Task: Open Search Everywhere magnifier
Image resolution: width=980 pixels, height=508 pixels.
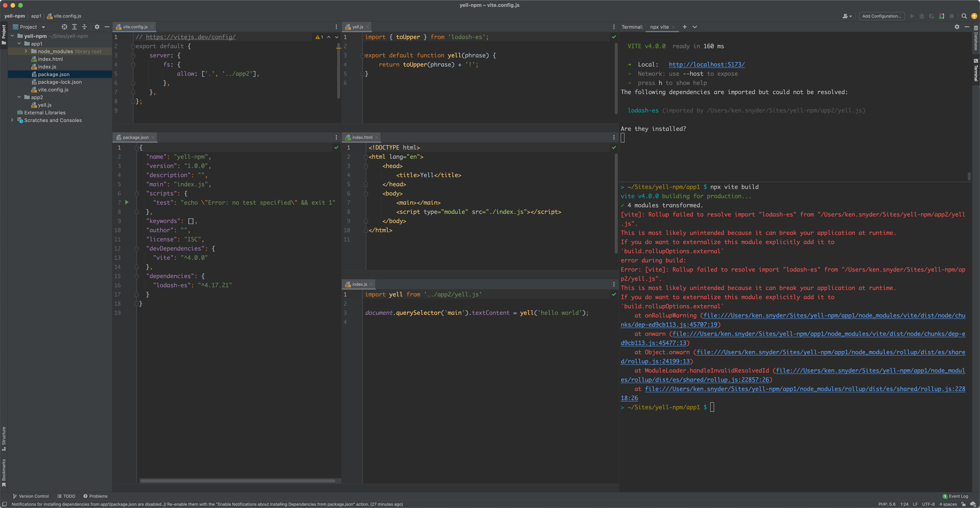Action: [964, 16]
